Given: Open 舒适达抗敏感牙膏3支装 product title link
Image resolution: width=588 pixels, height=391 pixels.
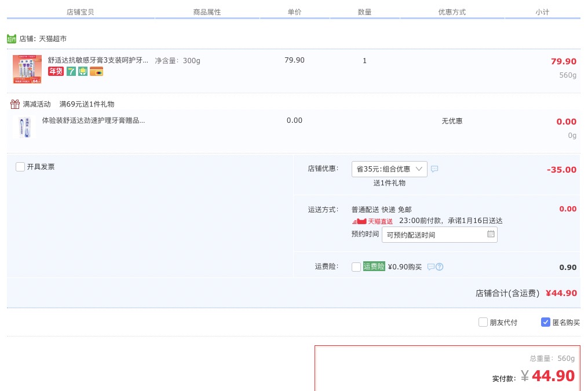Looking at the screenshot, I should (x=98, y=60).
